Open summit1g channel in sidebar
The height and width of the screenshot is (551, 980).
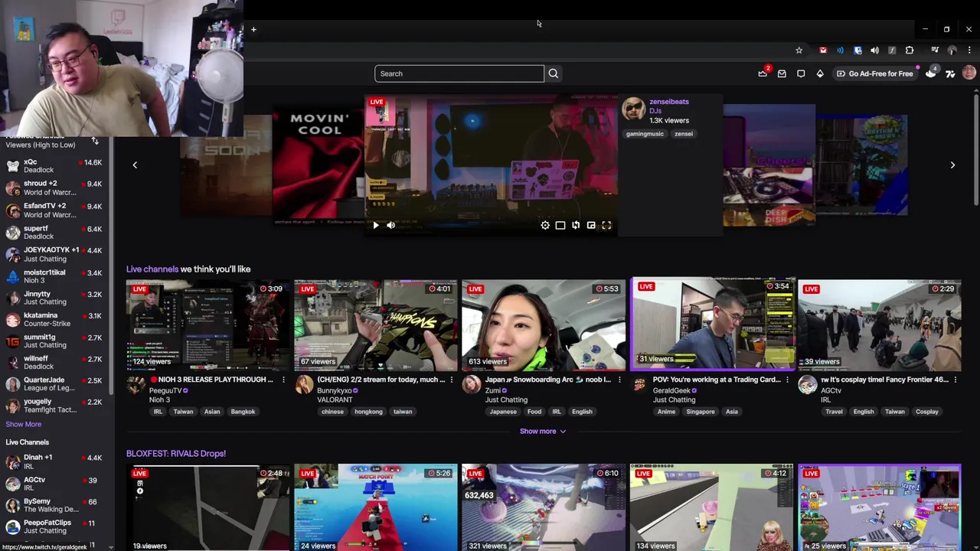pos(54,341)
